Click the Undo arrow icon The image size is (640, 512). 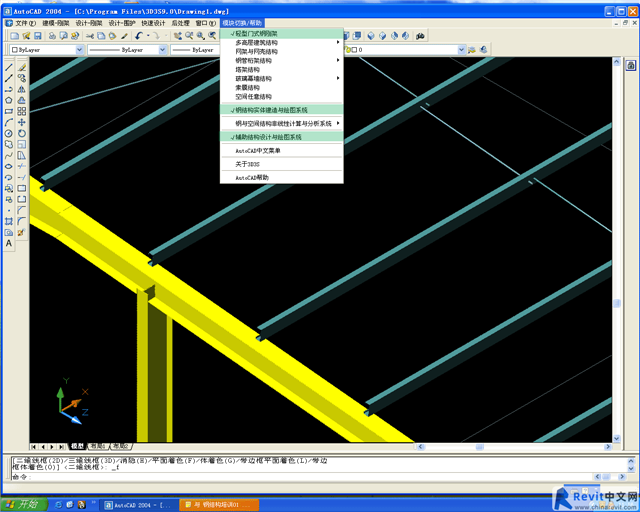click(139, 36)
